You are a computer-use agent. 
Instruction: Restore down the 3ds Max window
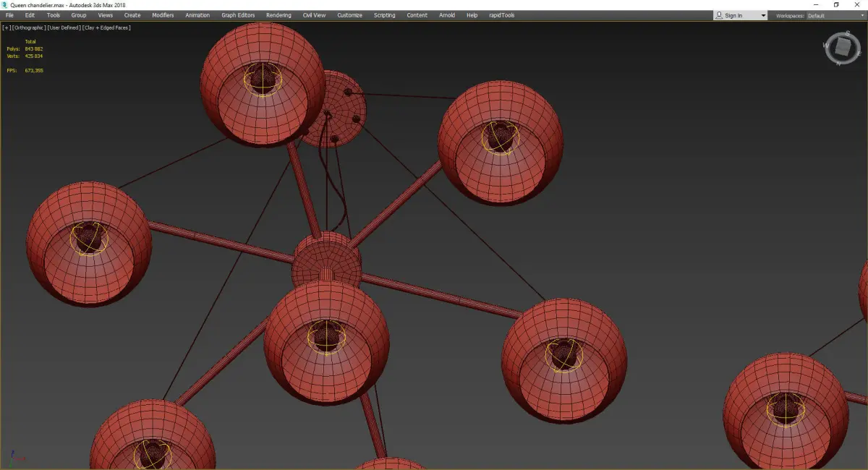point(836,4)
